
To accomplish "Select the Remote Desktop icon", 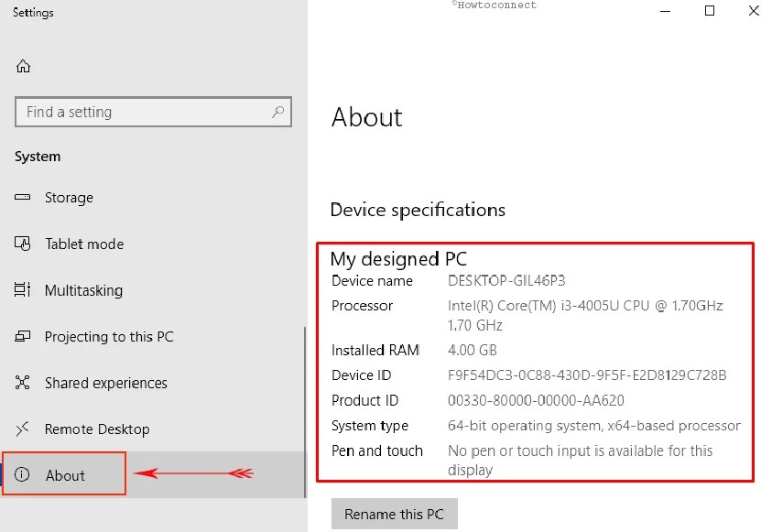I will (24, 429).
